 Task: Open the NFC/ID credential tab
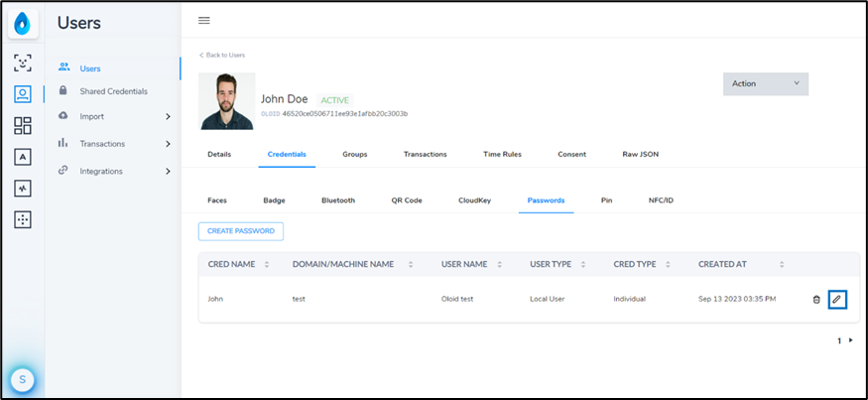pos(661,200)
